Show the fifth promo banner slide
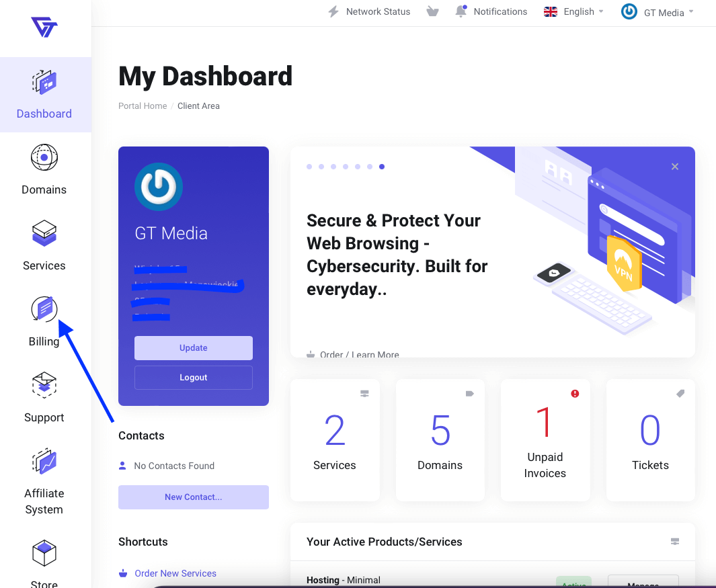716x588 pixels. point(358,167)
